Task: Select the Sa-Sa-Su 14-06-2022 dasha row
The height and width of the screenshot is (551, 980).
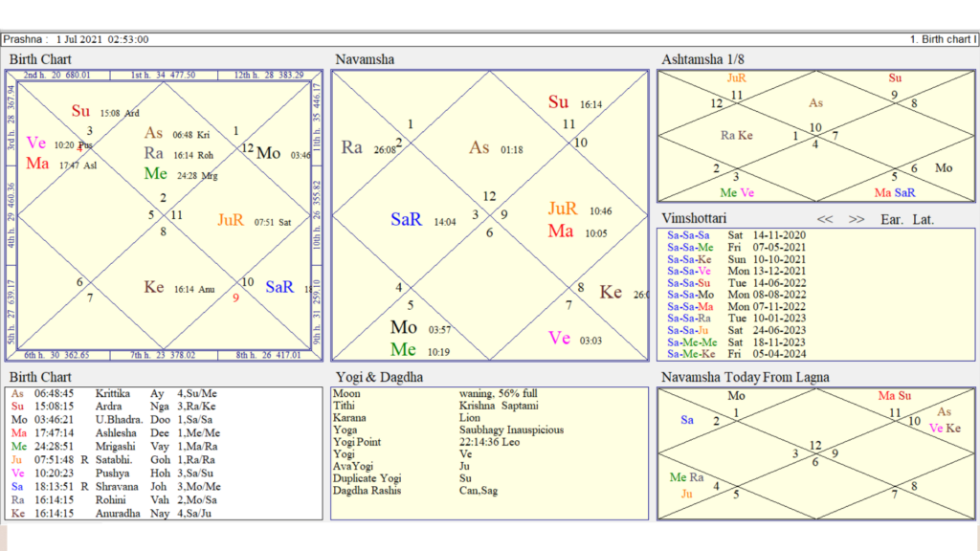Action: (736, 283)
